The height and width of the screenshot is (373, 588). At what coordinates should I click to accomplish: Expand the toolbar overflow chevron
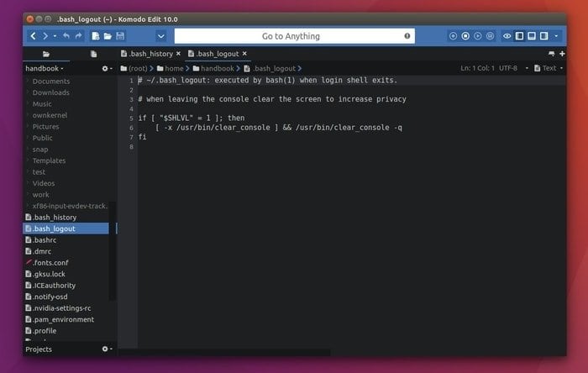(x=161, y=36)
